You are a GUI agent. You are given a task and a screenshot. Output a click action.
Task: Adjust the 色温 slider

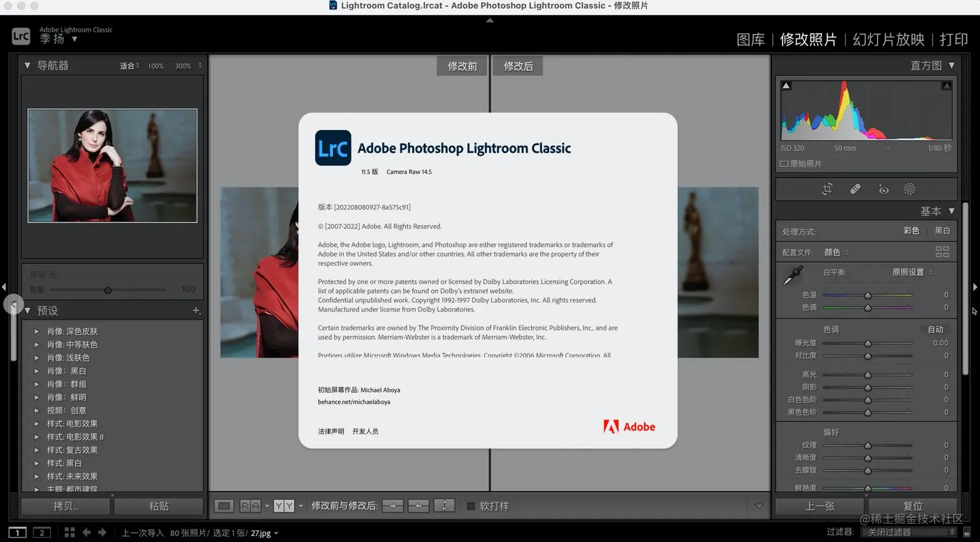[x=867, y=295]
